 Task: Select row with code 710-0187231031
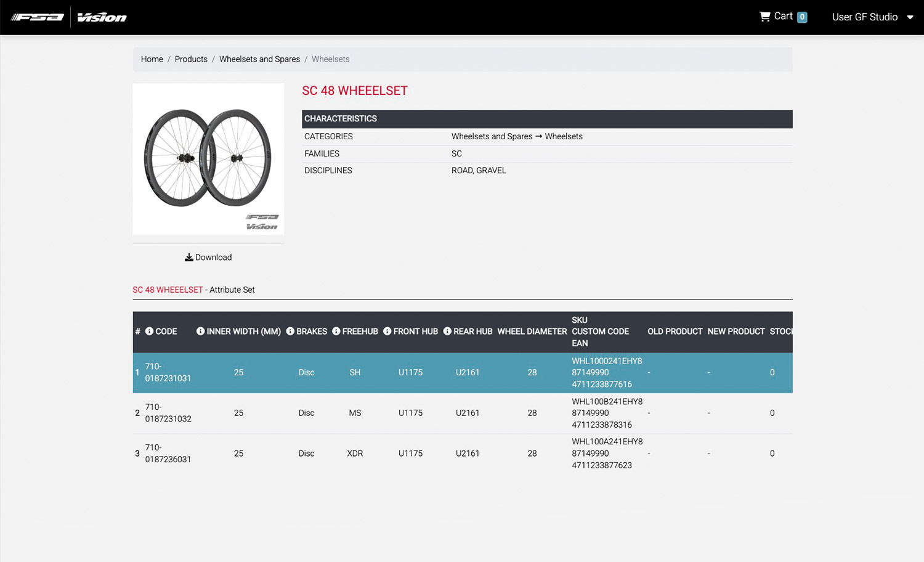tap(168, 372)
